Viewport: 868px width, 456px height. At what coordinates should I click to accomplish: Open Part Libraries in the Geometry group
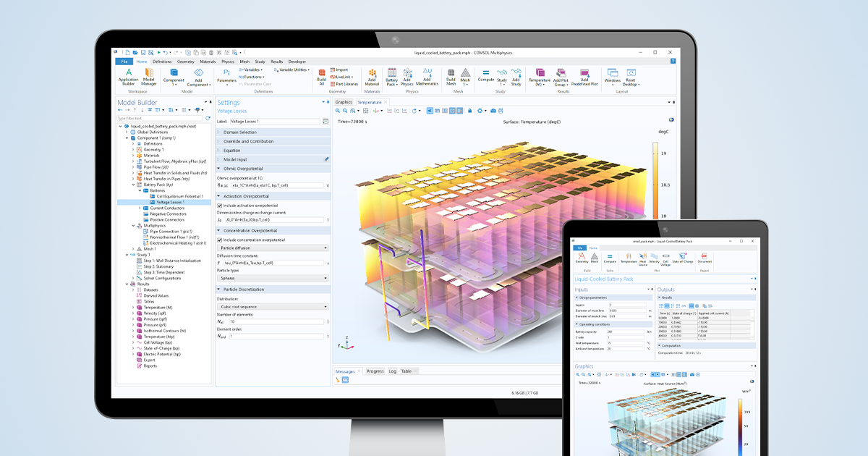(344, 84)
